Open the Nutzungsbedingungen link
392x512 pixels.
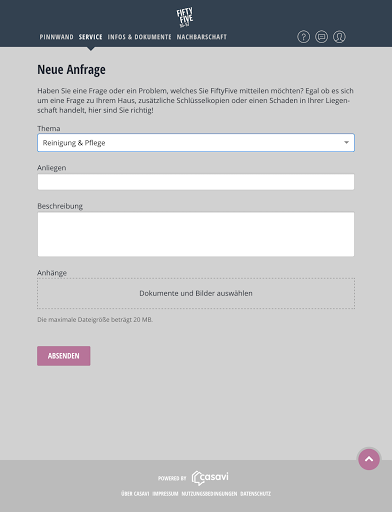(209, 494)
